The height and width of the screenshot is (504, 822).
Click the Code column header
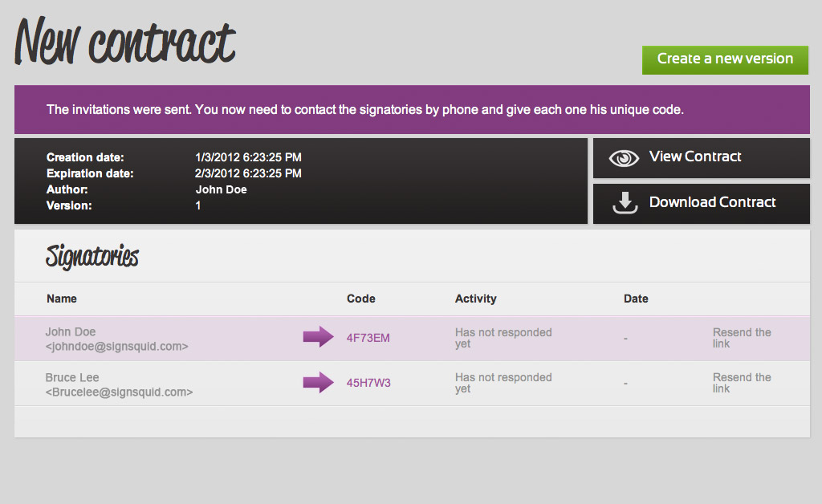(x=360, y=299)
